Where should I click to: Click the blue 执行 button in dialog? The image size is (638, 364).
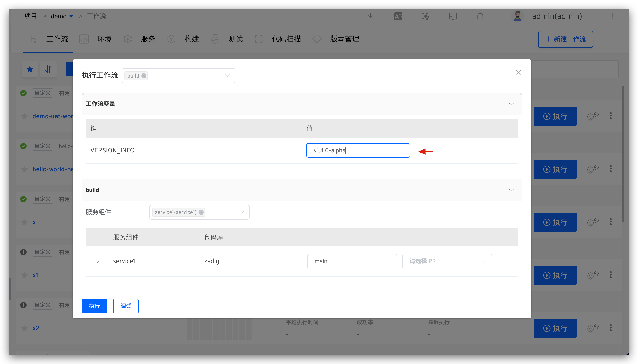[94, 306]
